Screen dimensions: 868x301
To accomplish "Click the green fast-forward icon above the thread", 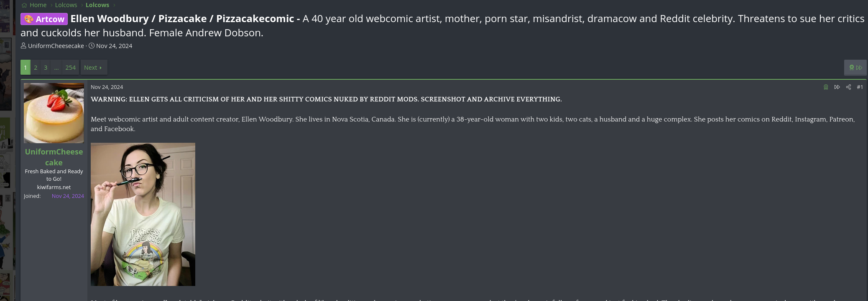I will click(859, 68).
